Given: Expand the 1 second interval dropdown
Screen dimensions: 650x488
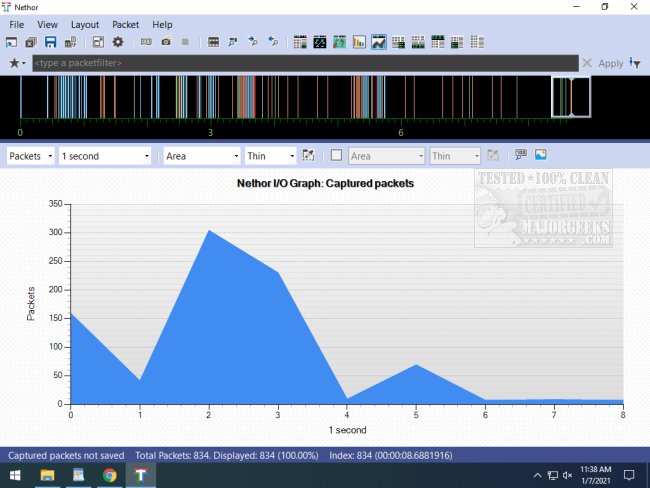Looking at the screenshot, I should (x=105, y=156).
